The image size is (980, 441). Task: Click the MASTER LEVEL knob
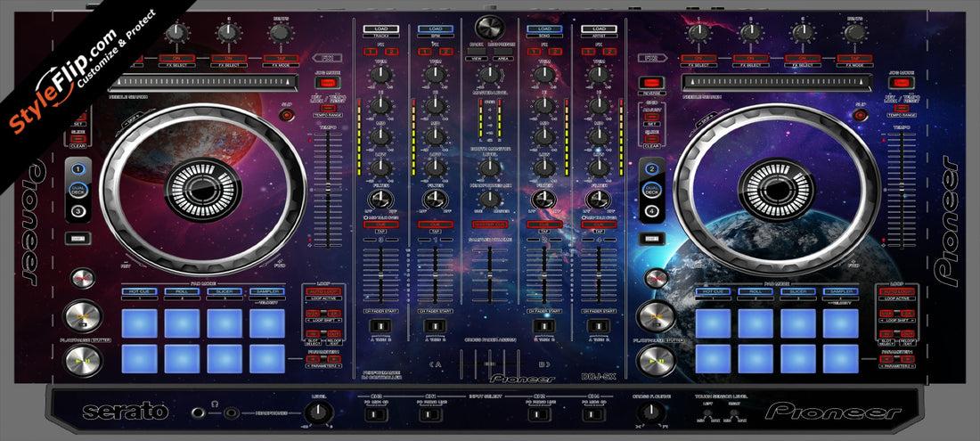489,77
